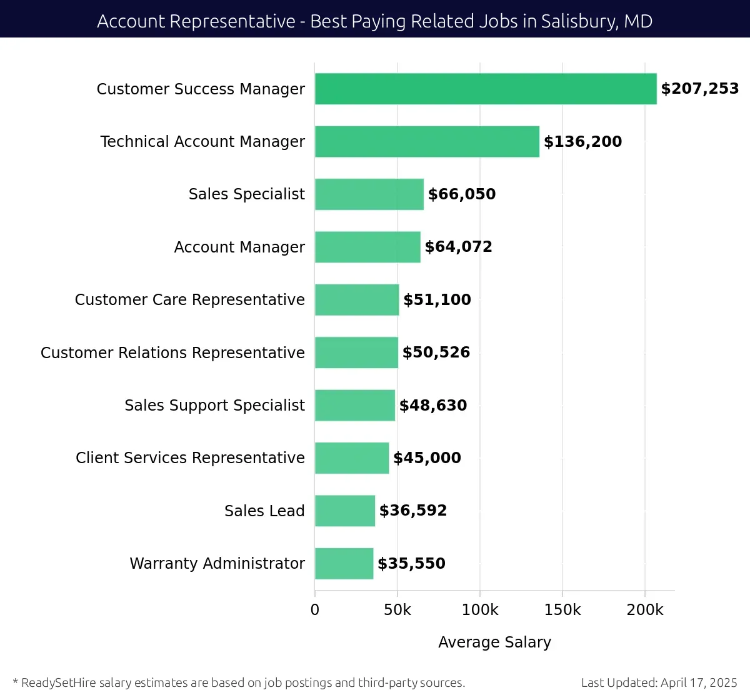Click the 'Account Manager' label
The width and height of the screenshot is (750, 700).
[239, 247]
